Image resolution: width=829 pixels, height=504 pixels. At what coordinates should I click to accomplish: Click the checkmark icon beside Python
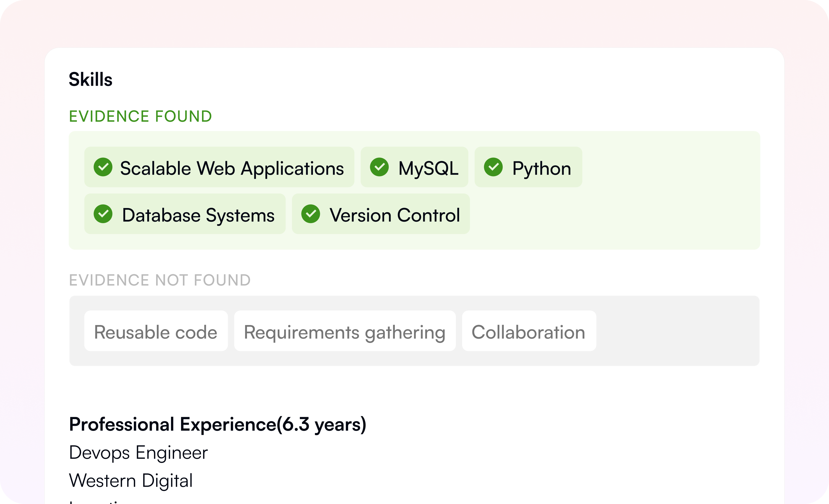[x=493, y=167]
